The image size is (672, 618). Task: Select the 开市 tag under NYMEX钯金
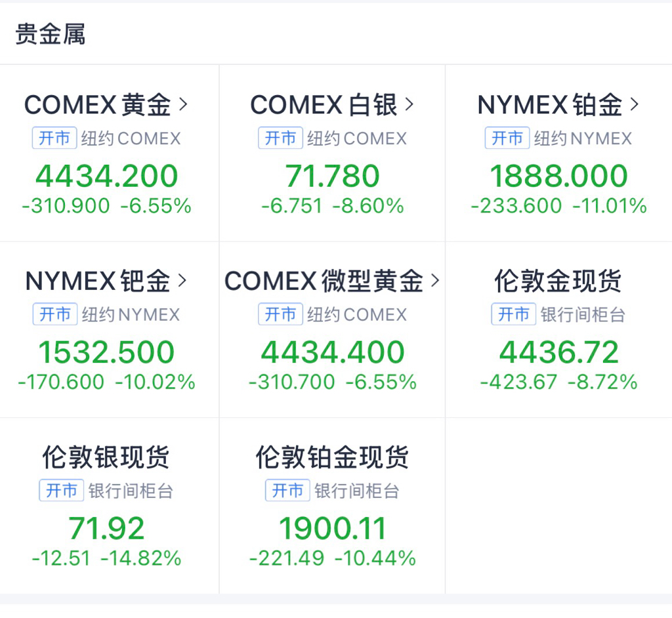coord(55,314)
